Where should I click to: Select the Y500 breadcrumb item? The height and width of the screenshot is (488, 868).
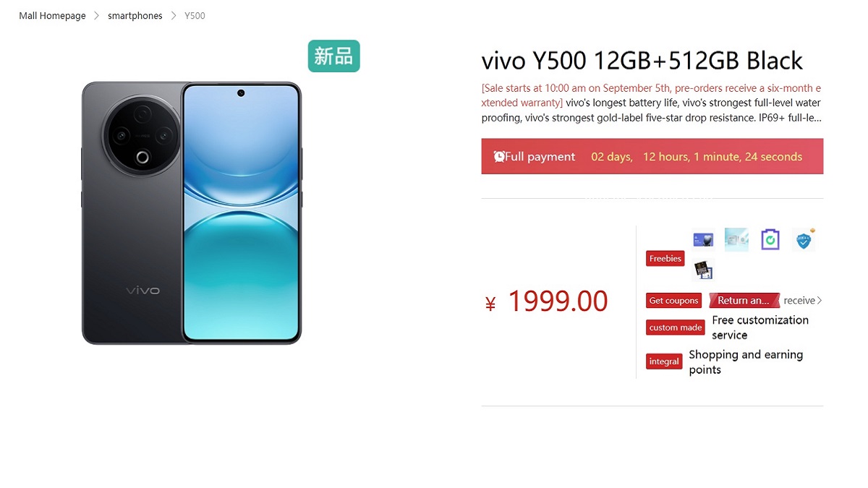pyautogui.click(x=195, y=16)
